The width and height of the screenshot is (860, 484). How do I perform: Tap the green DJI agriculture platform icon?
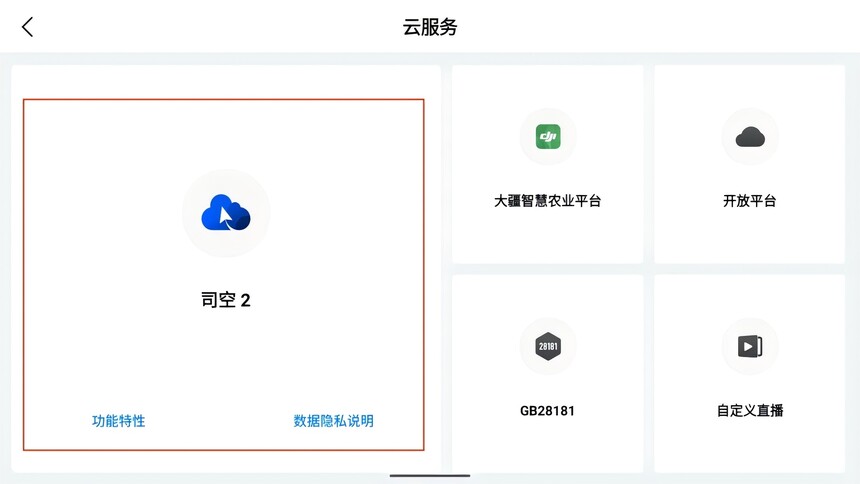coord(548,137)
